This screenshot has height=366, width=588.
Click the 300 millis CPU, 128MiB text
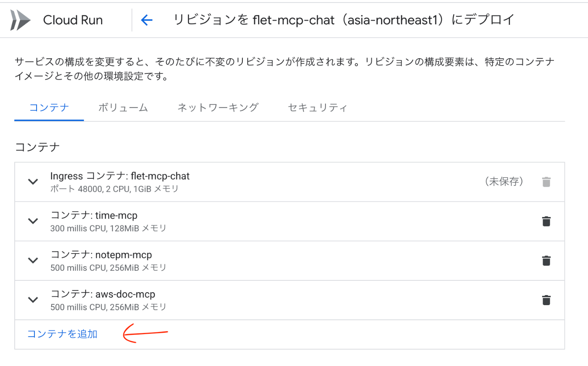pos(108,229)
